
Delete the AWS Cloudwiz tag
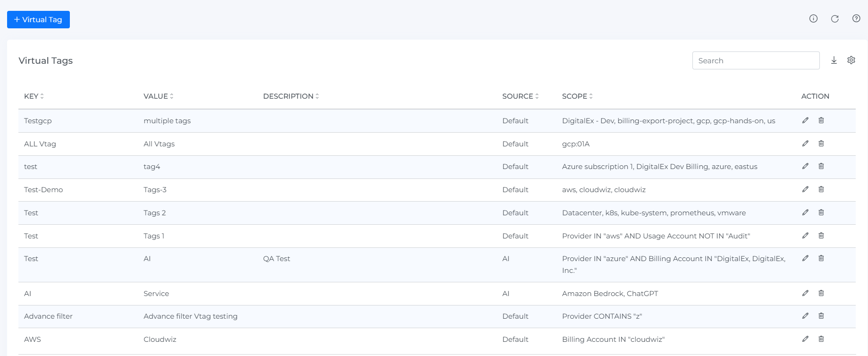coord(821,339)
